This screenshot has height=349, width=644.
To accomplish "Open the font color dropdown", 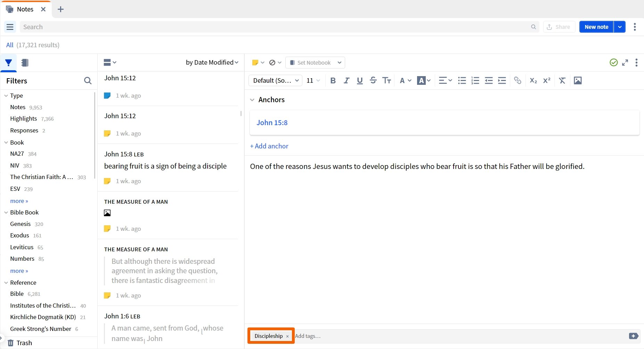I will [405, 80].
